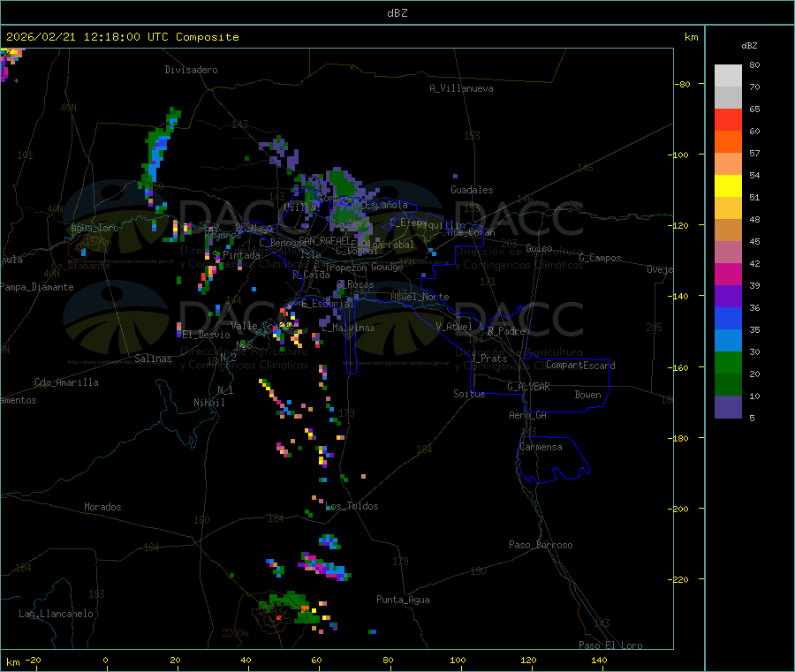Click the Atuel_Norte map label
This screenshot has height=672, width=795.
pyautogui.click(x=420, y=297)
